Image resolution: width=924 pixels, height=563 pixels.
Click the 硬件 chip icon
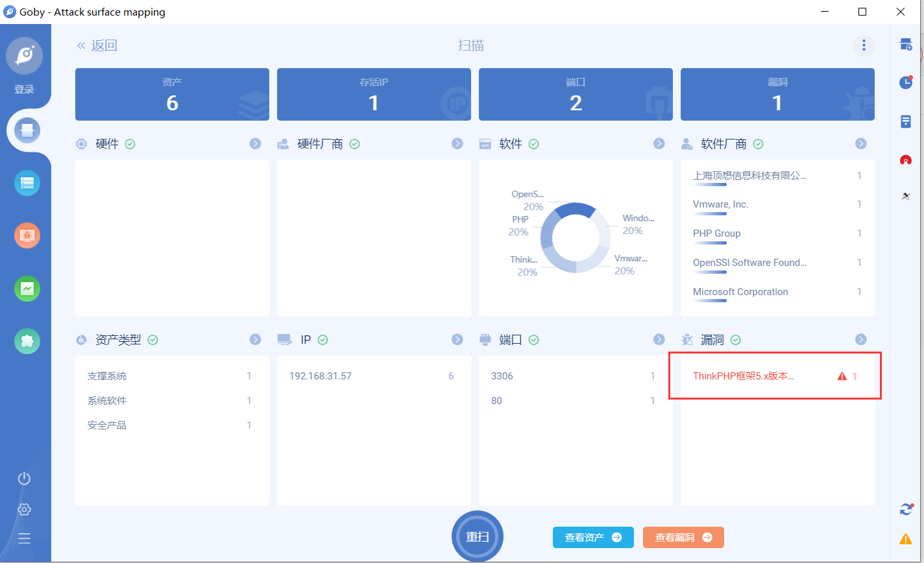81,144
